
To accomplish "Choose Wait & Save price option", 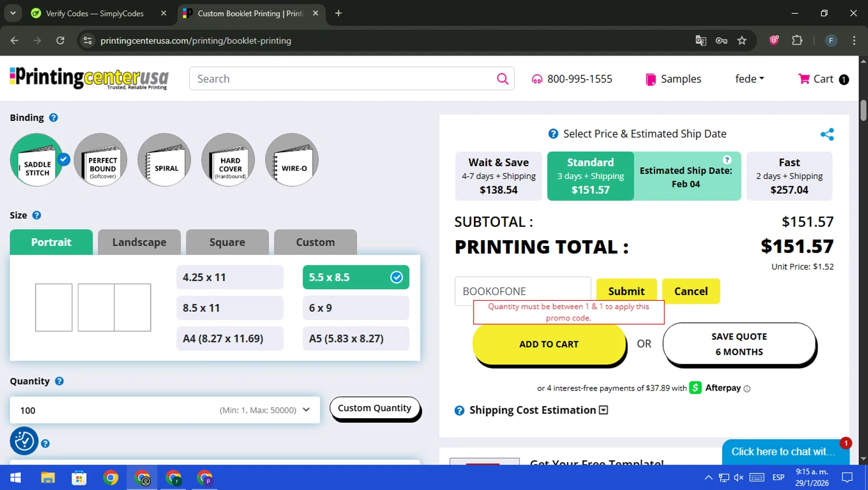I will click(498, 176).
